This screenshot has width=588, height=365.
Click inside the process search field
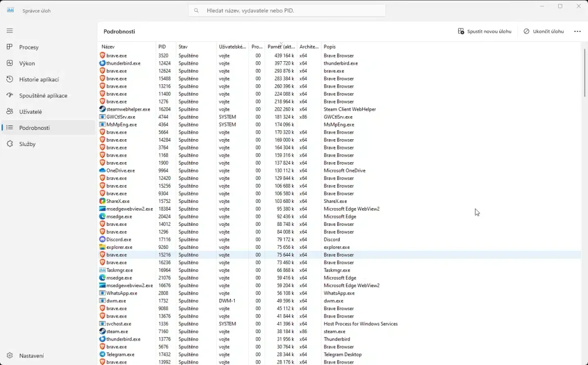(287, 10)
